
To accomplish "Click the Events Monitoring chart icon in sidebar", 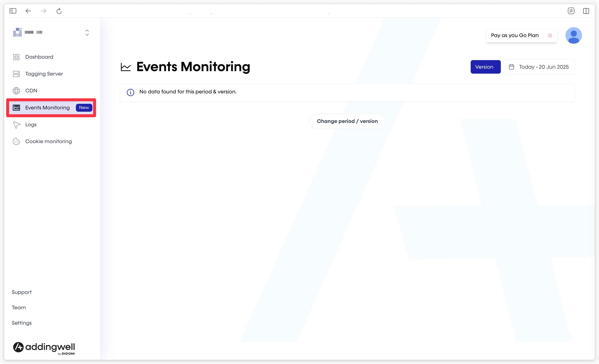I will (16, 108).
